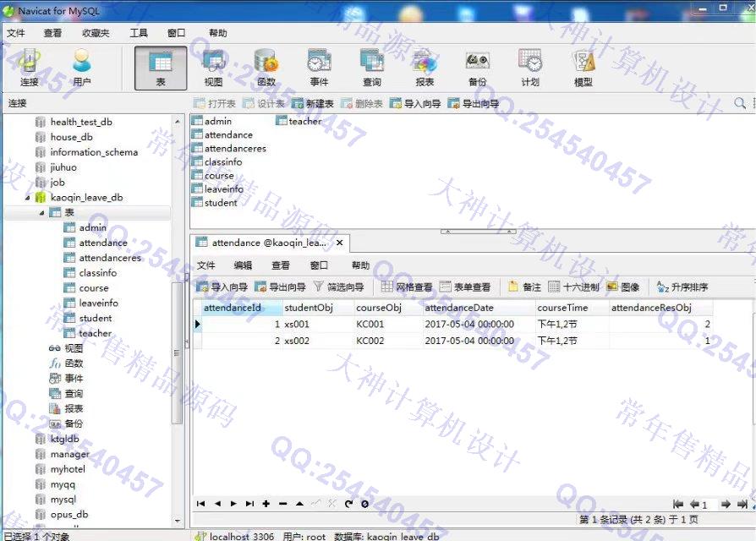
Task: Switch to 表单查看 form view
Action: click(465, 287)
